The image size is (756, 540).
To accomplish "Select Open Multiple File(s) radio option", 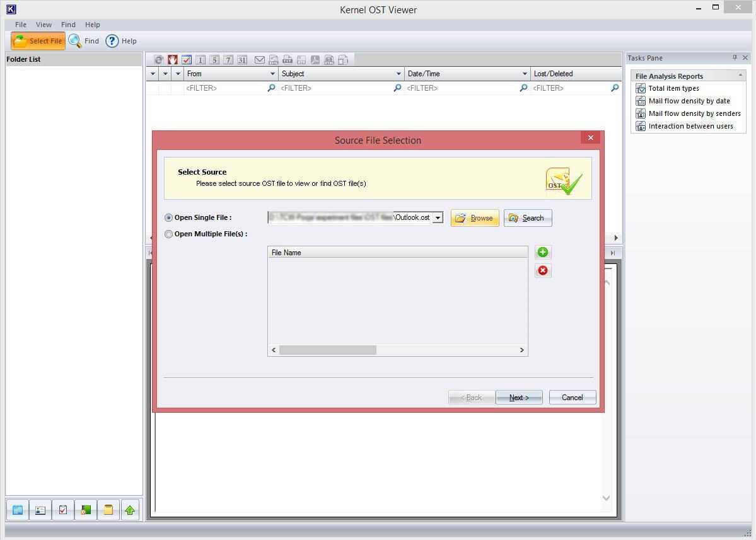I will 168,234.
